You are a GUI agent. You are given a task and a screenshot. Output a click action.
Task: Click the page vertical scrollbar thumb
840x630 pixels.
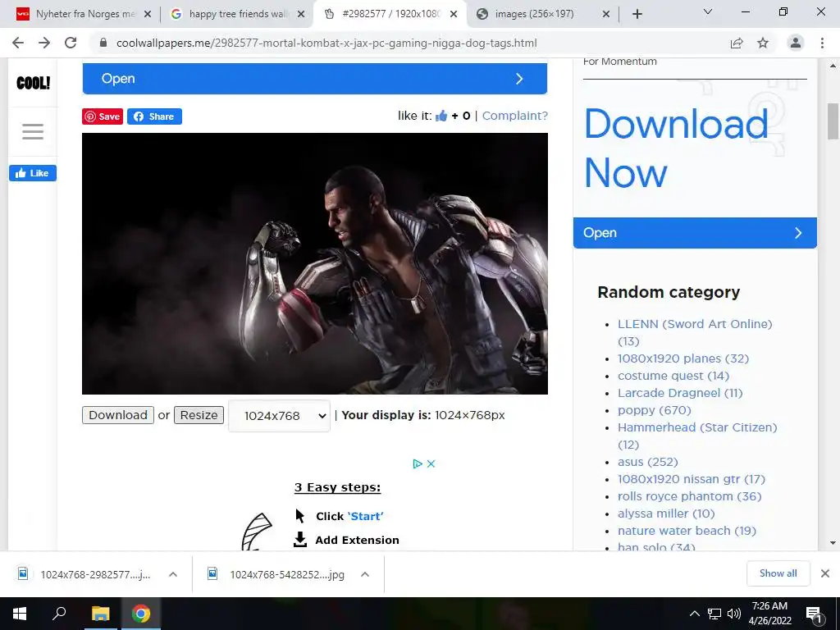[833, 121]
